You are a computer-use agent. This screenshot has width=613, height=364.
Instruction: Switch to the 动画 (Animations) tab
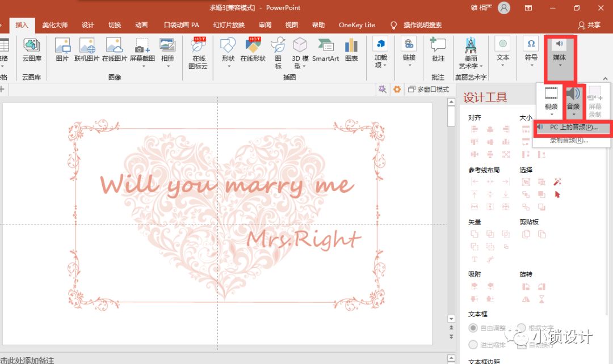pos(141,25)
